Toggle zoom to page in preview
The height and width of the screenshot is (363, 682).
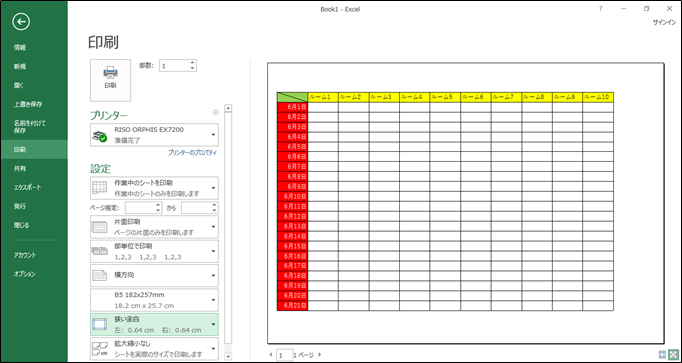tap(673, 354)
